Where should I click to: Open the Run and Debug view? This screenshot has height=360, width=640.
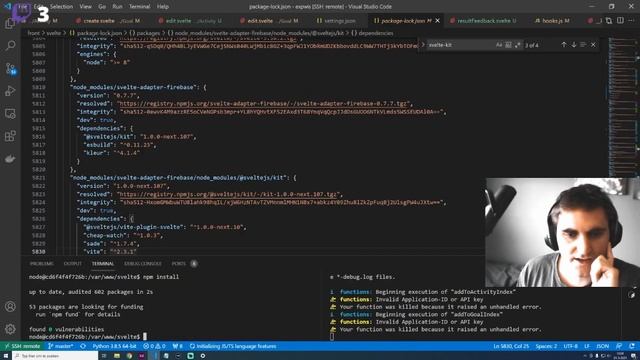(x=10, y=91)
